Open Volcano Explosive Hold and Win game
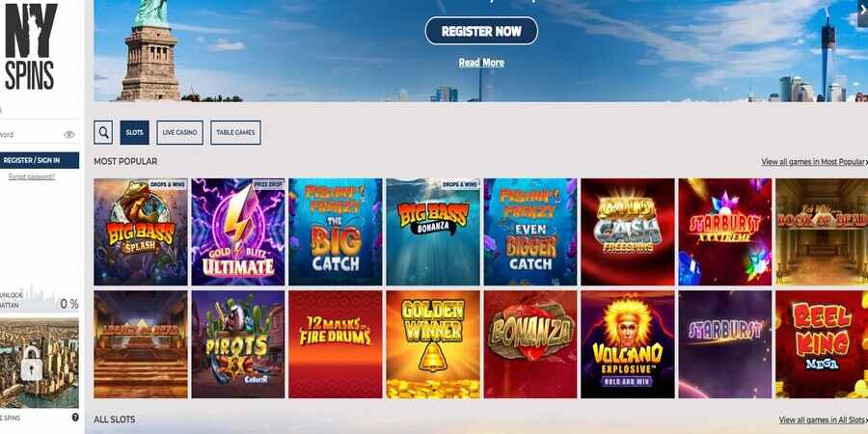 pyautogui.click(x=628, y=344)
